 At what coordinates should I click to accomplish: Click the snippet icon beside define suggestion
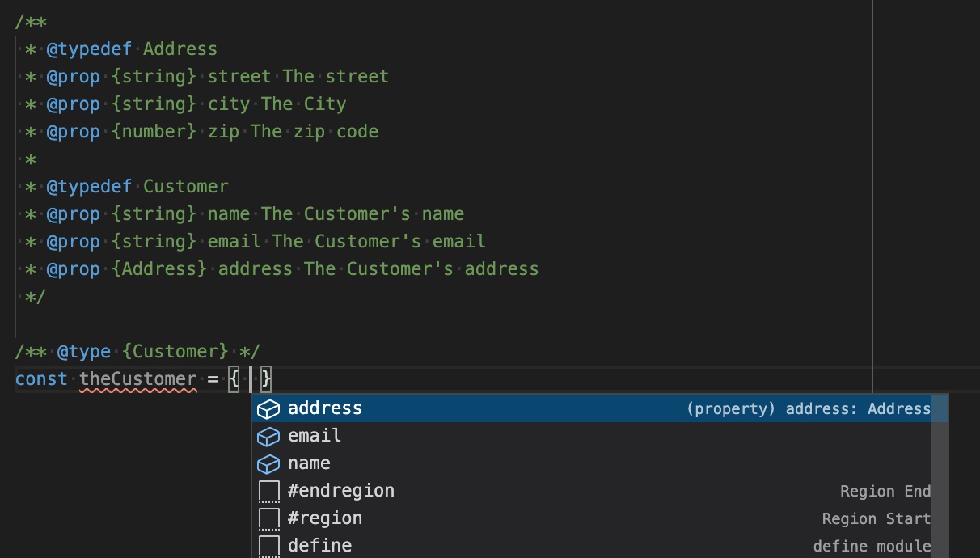[x=268, y=546]
